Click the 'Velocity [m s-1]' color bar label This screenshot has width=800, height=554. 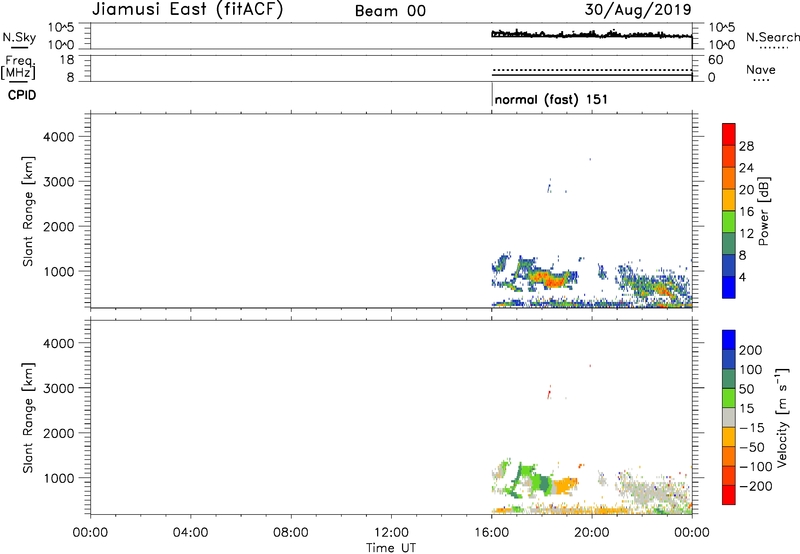[782, 417]
